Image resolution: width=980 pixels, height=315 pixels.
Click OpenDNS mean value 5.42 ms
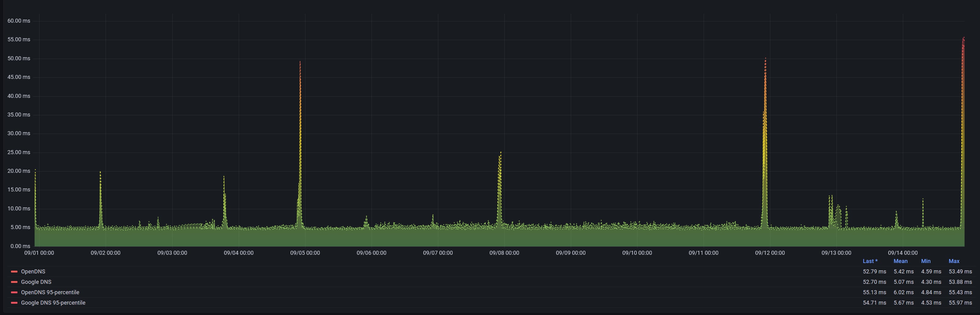click(903, 271)
